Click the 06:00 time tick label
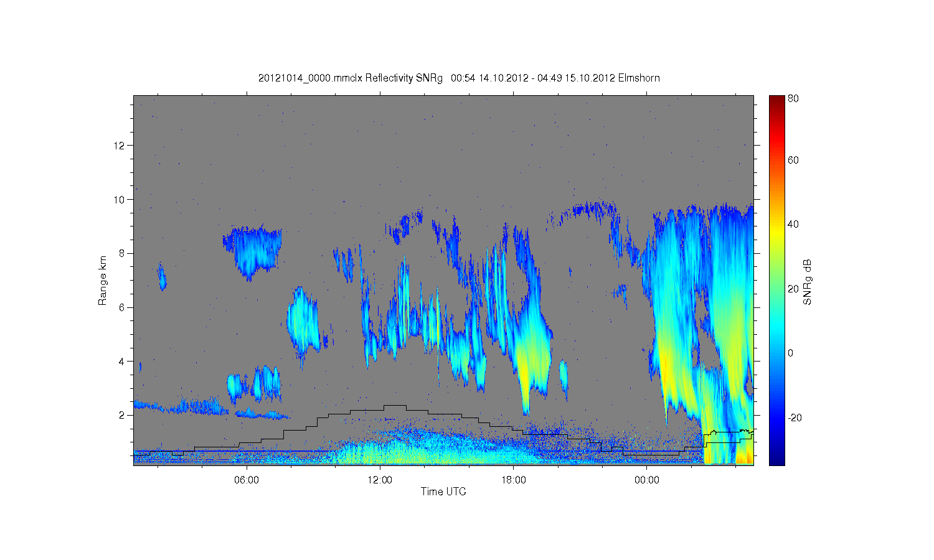The height and width of the screenshot is (560, 934). (x=247, y=480)
